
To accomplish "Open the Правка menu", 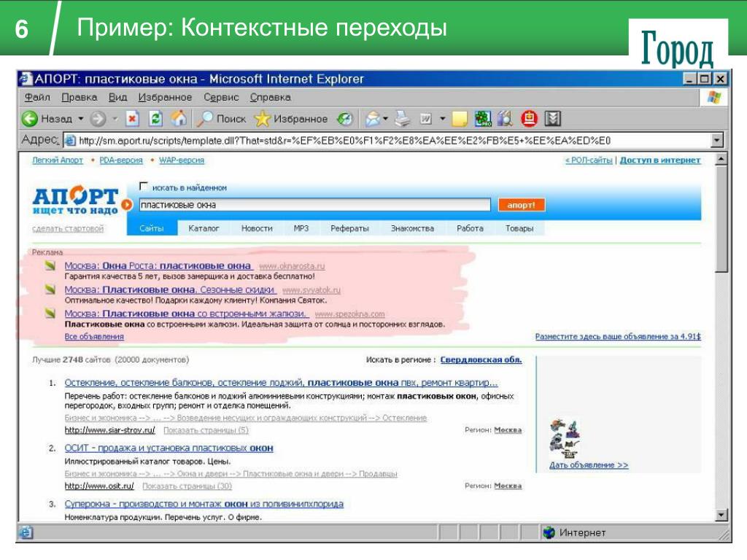I will click(x=79, y=97).
